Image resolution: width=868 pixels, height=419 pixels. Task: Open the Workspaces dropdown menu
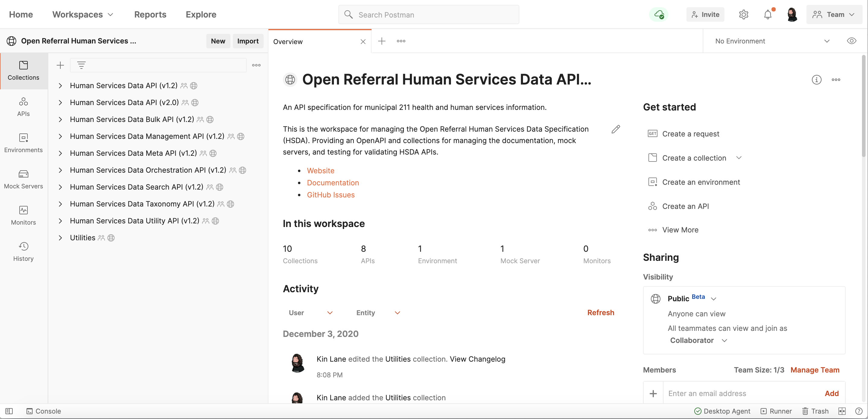coord(83,14)
